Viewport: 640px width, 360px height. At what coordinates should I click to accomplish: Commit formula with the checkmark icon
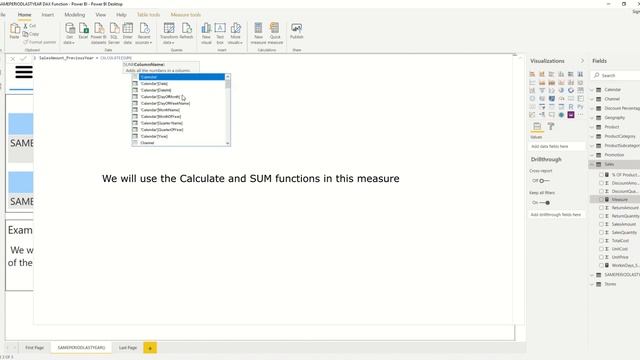coord(23,58)
